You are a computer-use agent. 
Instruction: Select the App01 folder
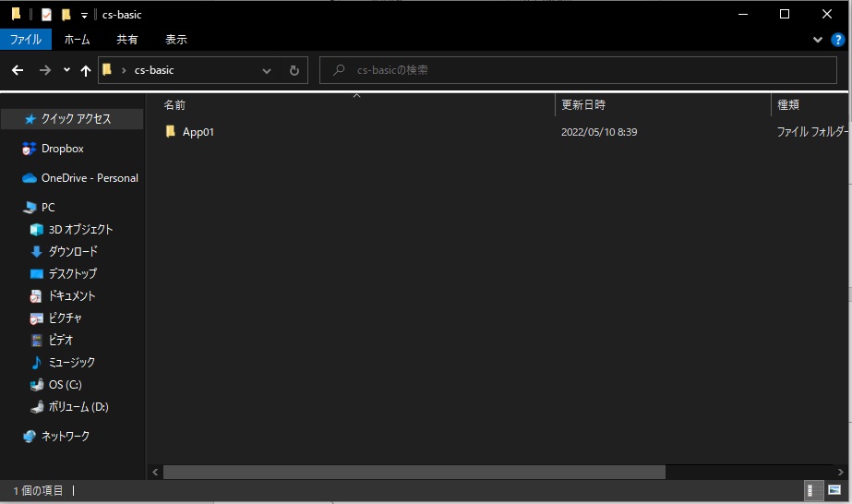[198, 132]
